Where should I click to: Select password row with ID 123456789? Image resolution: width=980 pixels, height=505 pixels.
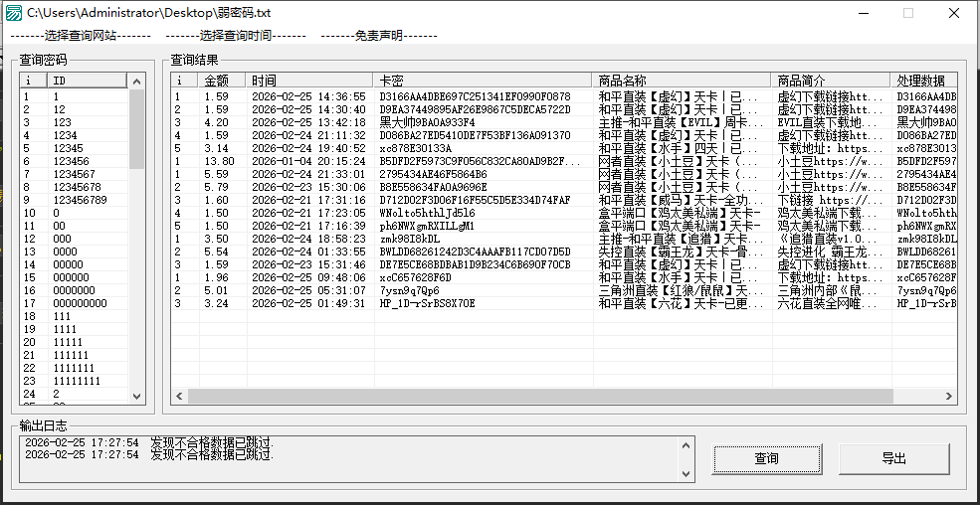point(75,200)
